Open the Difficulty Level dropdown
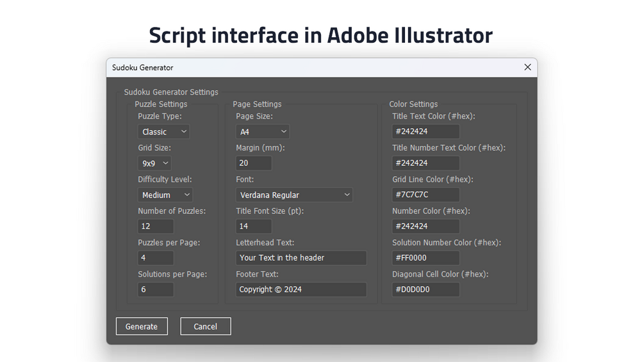644x362 pixels. 165,195
